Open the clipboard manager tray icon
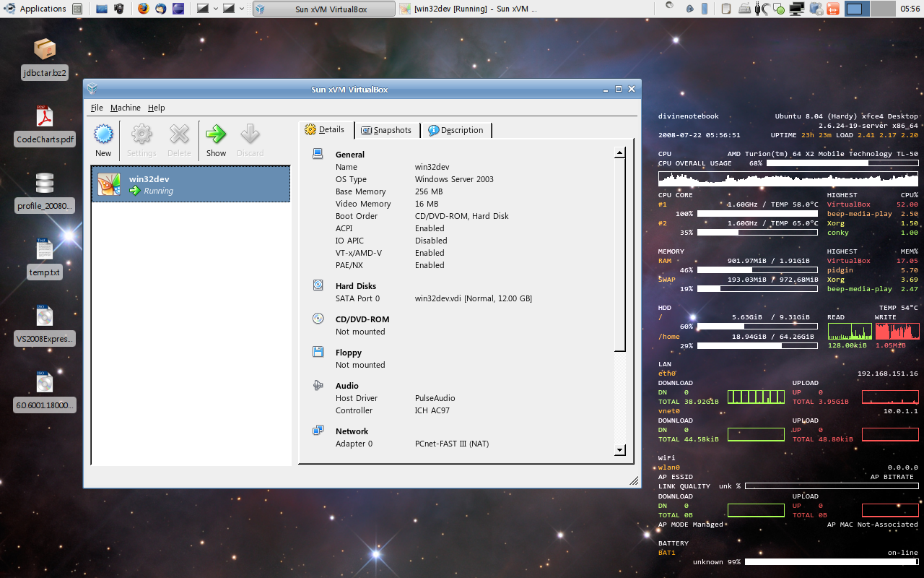Viewport: 924px width, 578px height. 726,9
